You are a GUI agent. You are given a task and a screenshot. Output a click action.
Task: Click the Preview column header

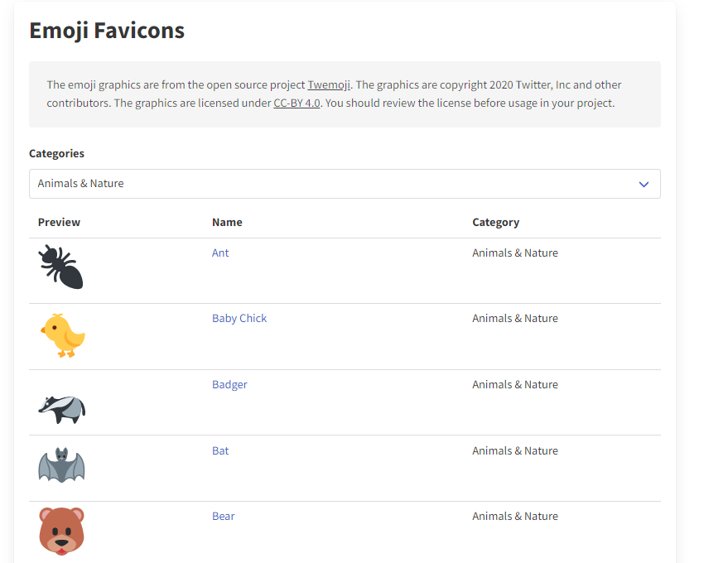[x=59, y=223]
